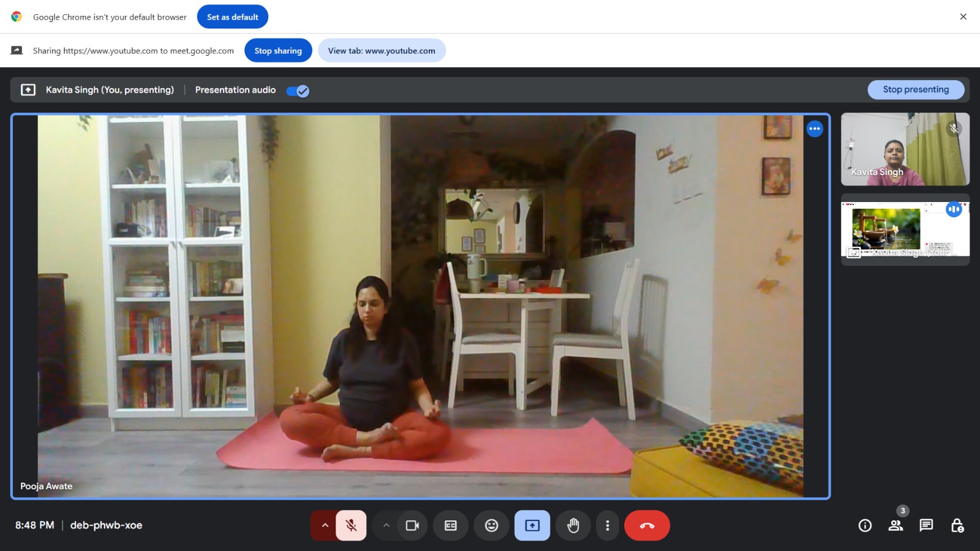This screenshot has width=980, height=551.
Task: Show the participants list
Action: [x=895, y=525]
